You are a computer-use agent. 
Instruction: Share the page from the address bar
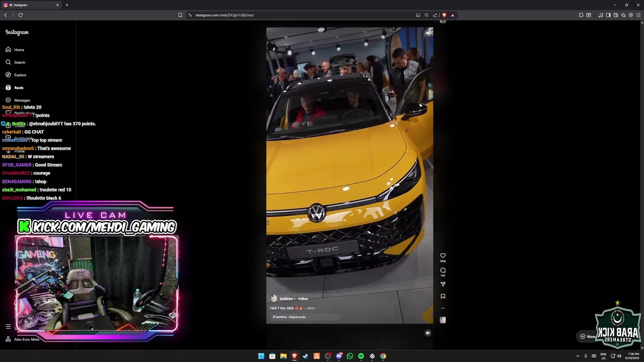[x=435, y=15]
